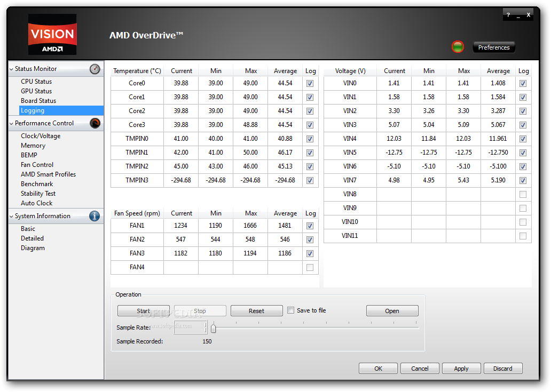Toggle VIN0 voltage log checkbox
The height and width of the screenshot is (392, 551).
[523, 84]
